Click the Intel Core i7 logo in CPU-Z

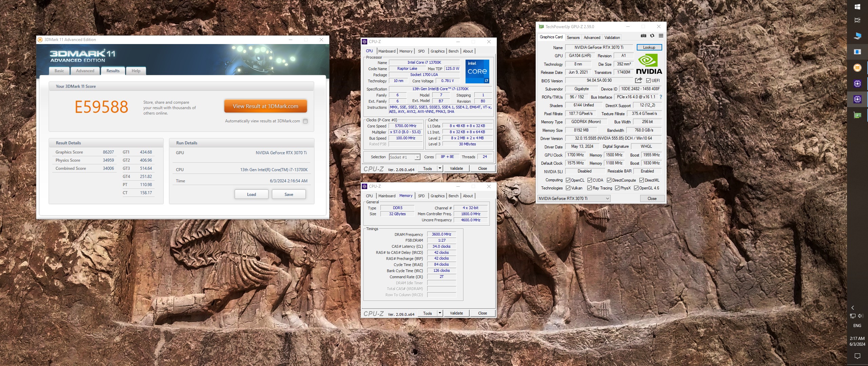(477, 72)
